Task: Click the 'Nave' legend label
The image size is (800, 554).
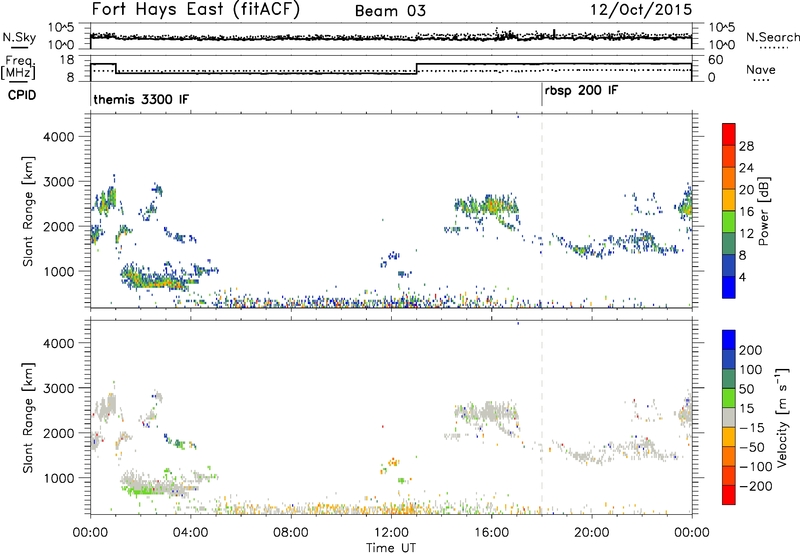Action: click(x=760, y=69)
